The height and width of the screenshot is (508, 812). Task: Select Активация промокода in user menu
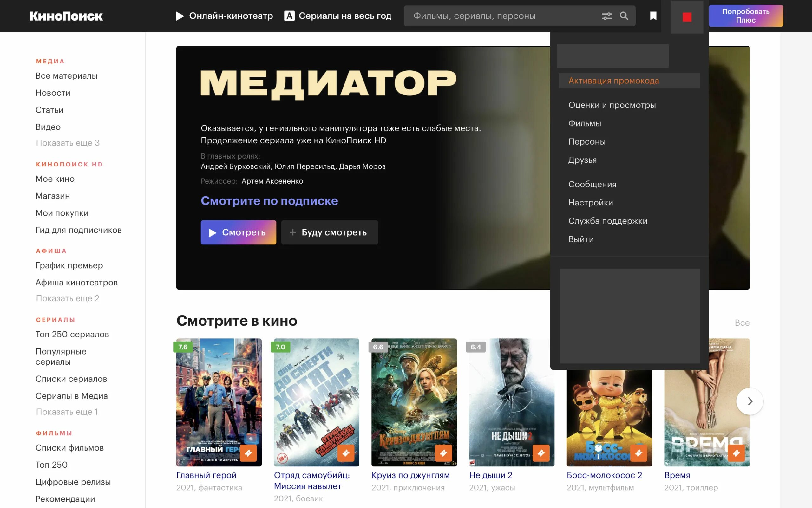click(x=629, y=81)
